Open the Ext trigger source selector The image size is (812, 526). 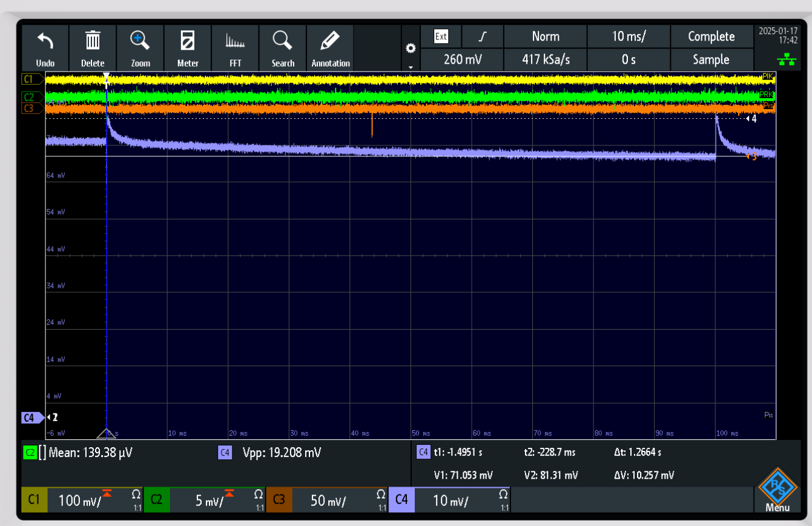pyautogui.click(x=441, y=36)
